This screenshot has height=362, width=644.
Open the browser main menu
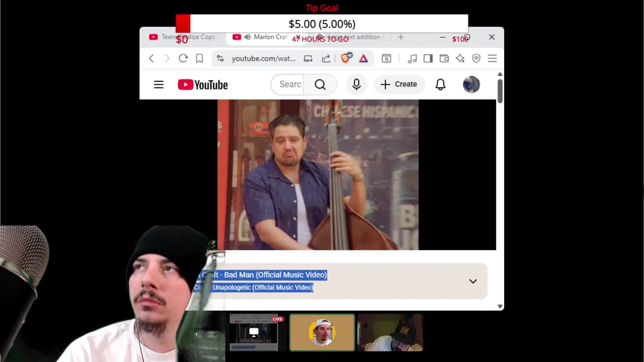492,59
